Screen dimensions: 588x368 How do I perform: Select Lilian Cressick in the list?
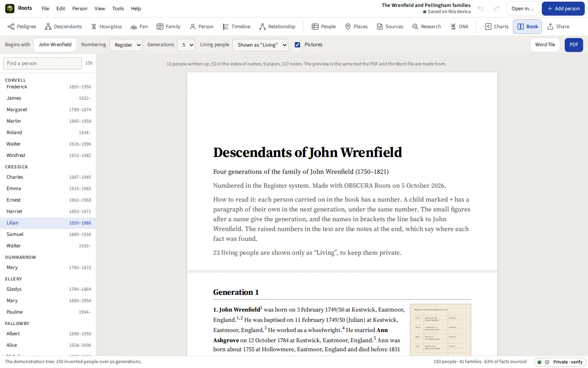(x=48, y=223)
